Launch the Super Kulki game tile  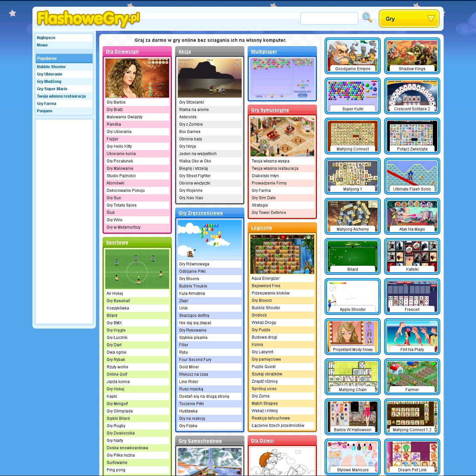click(x=352, y=96)
